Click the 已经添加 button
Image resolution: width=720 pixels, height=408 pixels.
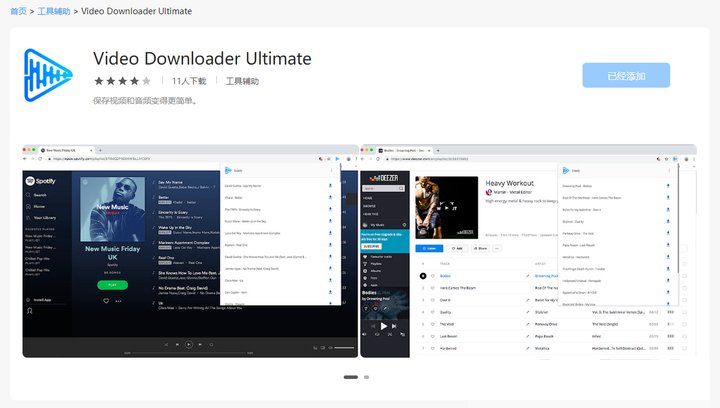626,75
